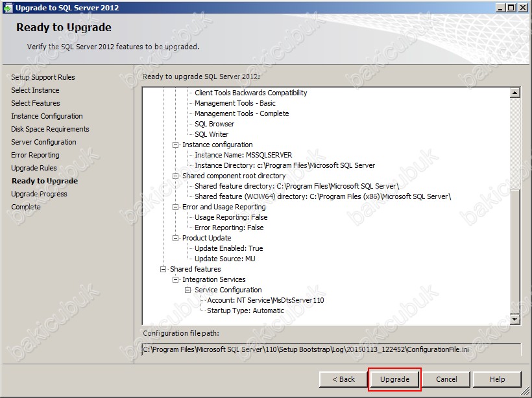The image size is (532, 398).
Task: Click the scrollbar up arrow
Action: pyautogui.click(x=515, y=93)
